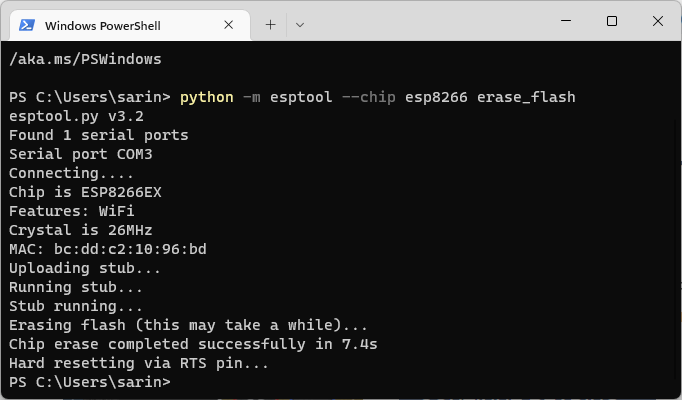Click the Hard resetting via RTS pin line
The width and height of the screenshot is (682, 400).
click(139, 363)
